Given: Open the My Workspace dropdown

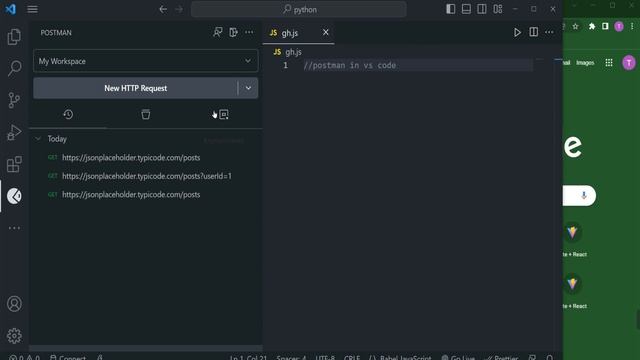Looking at the screenshot, I should point(146,61).
